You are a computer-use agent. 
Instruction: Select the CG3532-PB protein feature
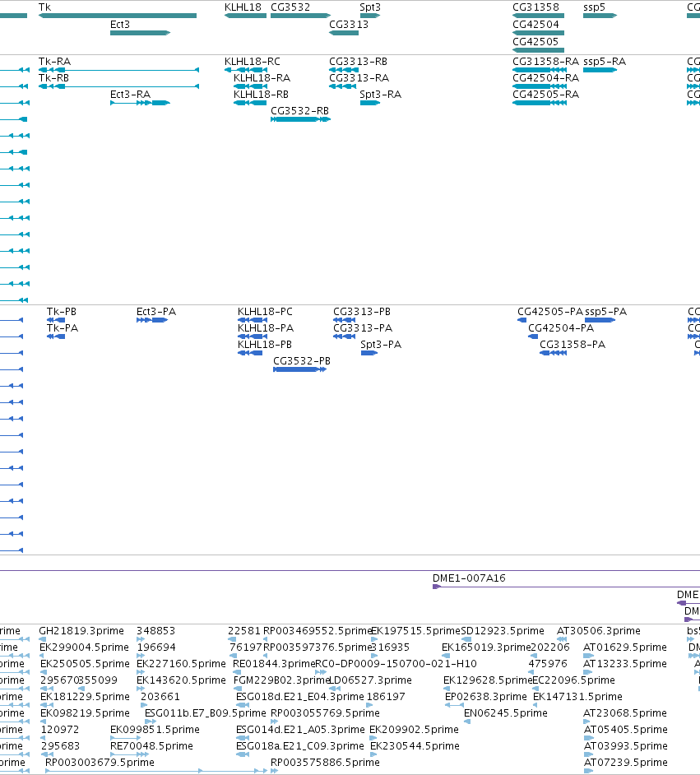(300, 369)
